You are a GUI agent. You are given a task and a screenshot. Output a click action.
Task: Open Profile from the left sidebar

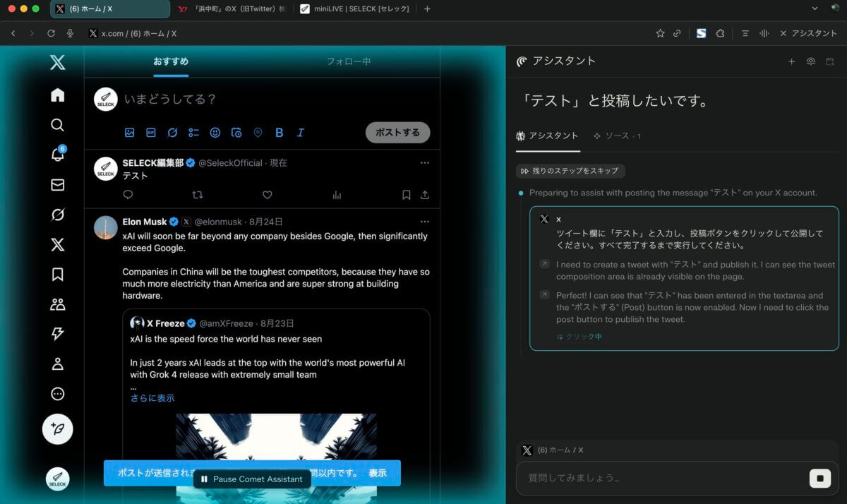click(58, 364)
